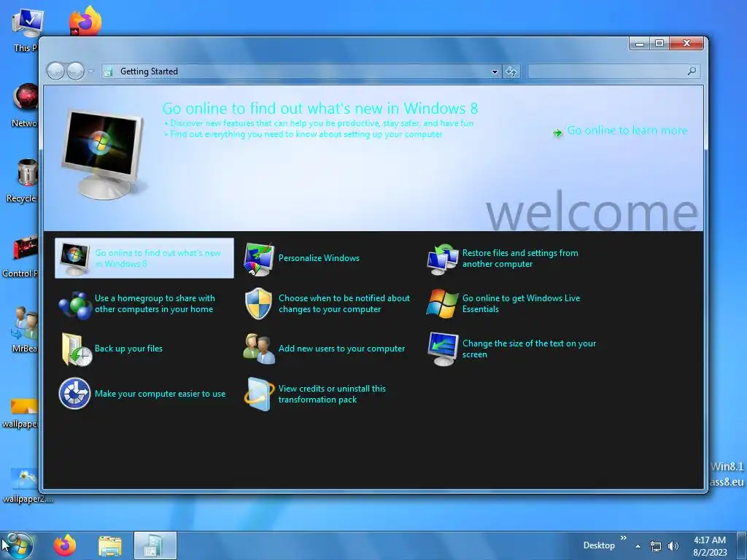Click Use a homegroup to share text

pos(155,303)
